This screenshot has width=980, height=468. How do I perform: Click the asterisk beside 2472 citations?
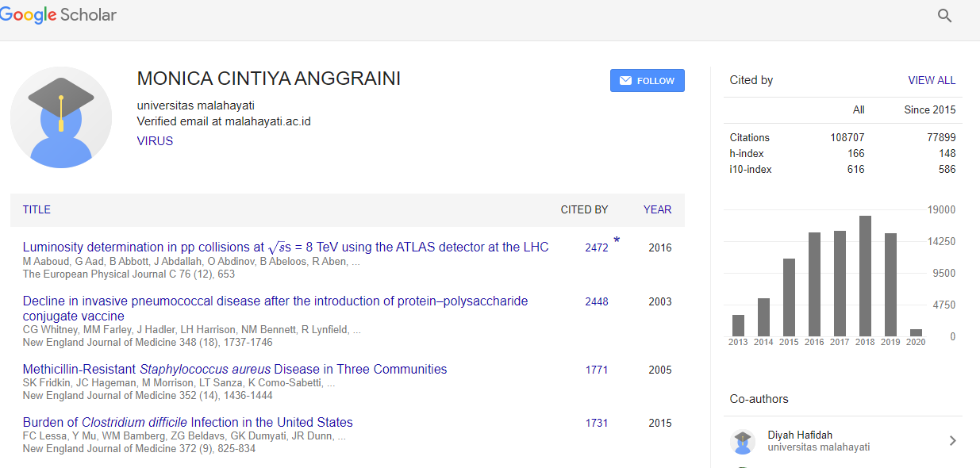pyautogui.click(x=617, y=241)
